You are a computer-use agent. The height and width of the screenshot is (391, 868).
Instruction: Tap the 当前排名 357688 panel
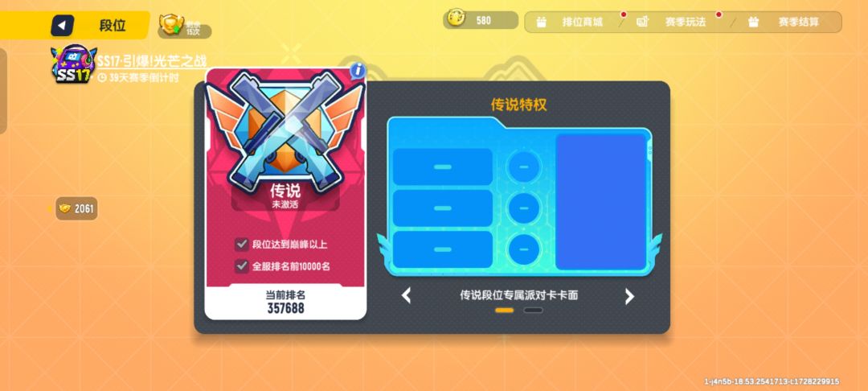pyautogui.click(x=285, y=302)
